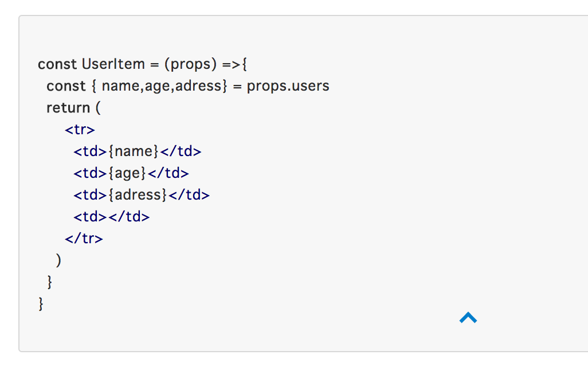Screen dimensions: 588x374
Task: Click the closing td tag after {name}
Action: (181, 151)
